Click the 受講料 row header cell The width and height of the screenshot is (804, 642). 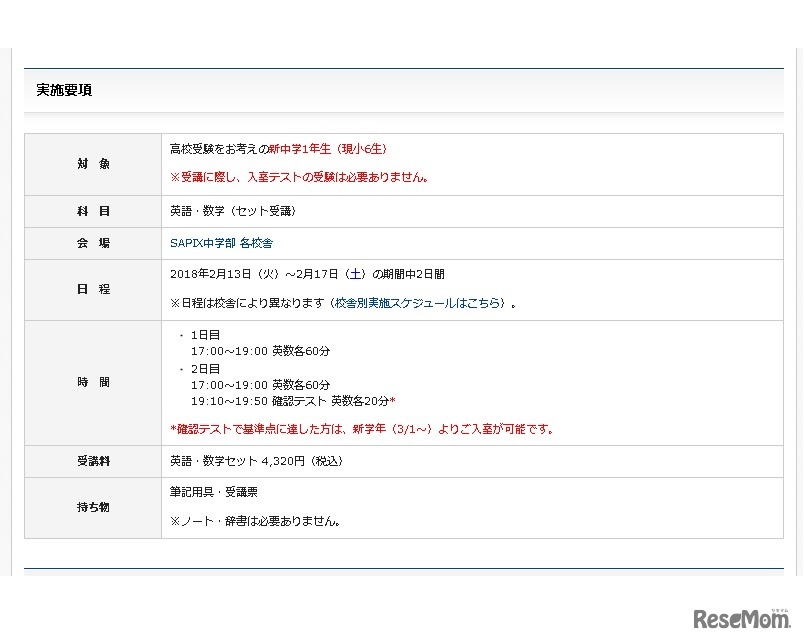[93, 461]
